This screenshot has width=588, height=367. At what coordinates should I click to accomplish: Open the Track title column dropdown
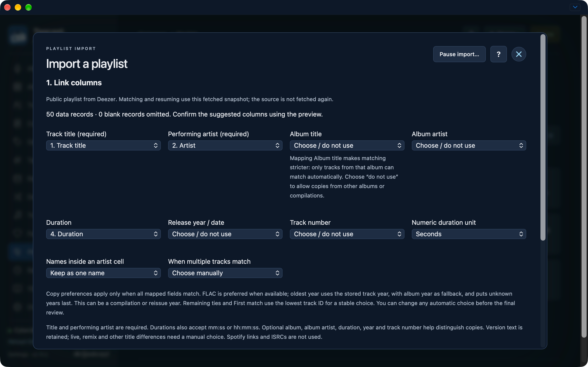coord(103,145)
